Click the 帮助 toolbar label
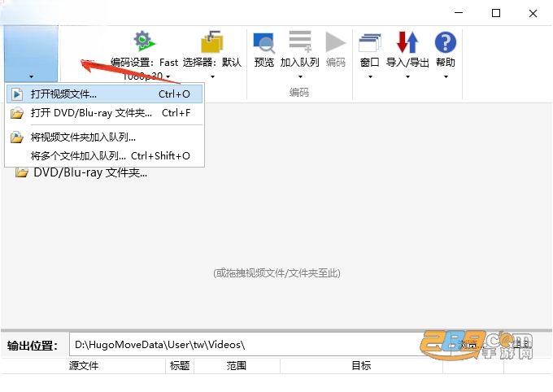 (446, 63)
